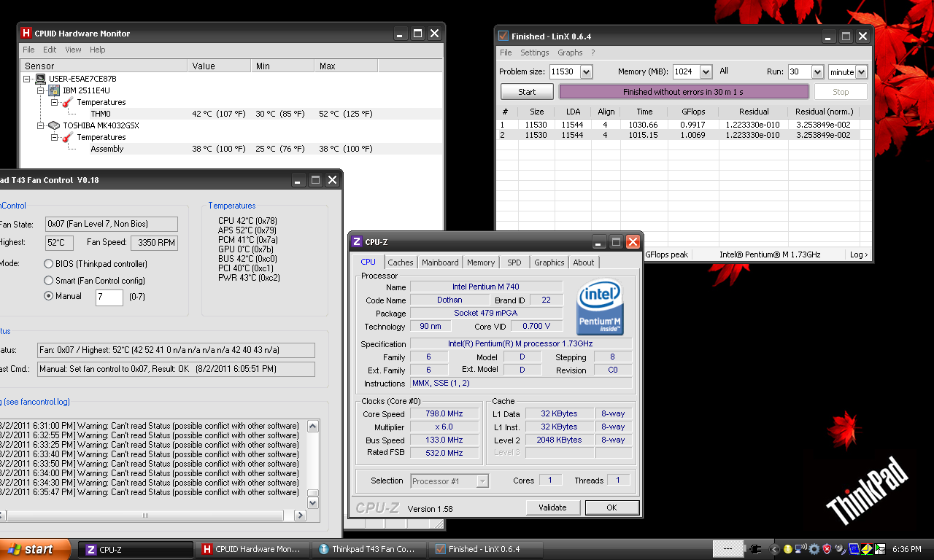Click the AC power plug tray icon
The image size is (934, 560).
pyautogui.click(x=756, y=549)
